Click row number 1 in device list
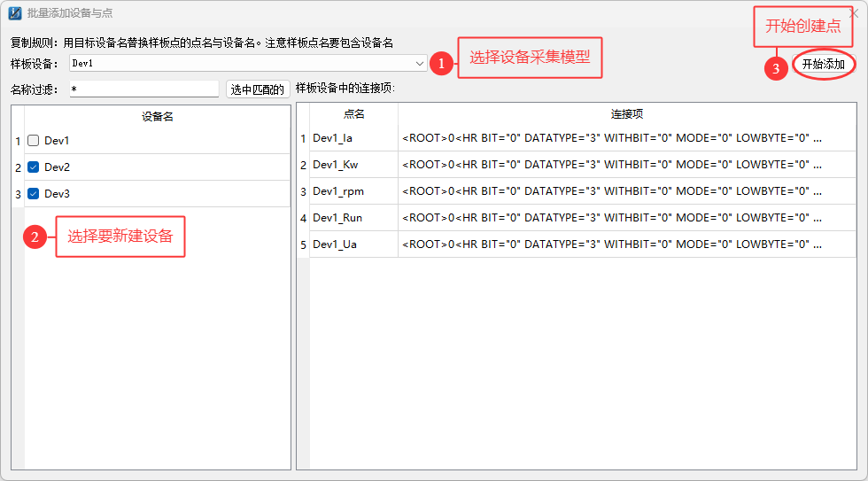Screen dimensions: 868x481 point(19,141)
